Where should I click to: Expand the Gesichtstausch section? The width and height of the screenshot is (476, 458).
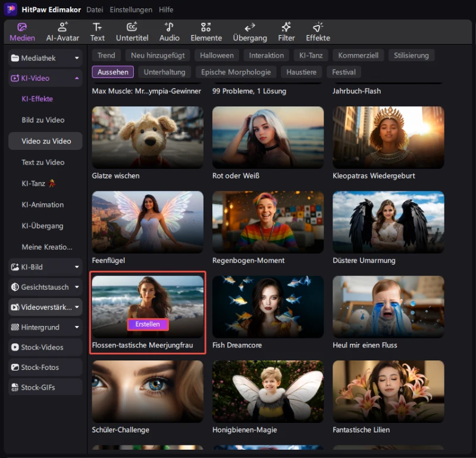tap(77, 287)
